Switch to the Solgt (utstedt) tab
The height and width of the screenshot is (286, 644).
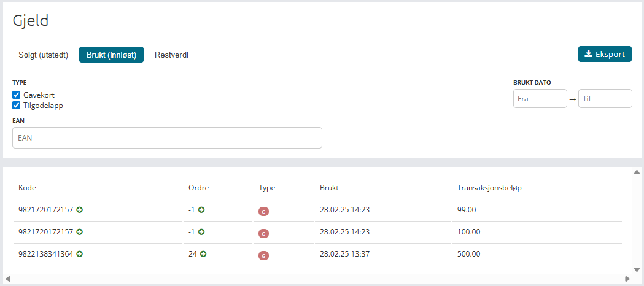pos(43,55)
